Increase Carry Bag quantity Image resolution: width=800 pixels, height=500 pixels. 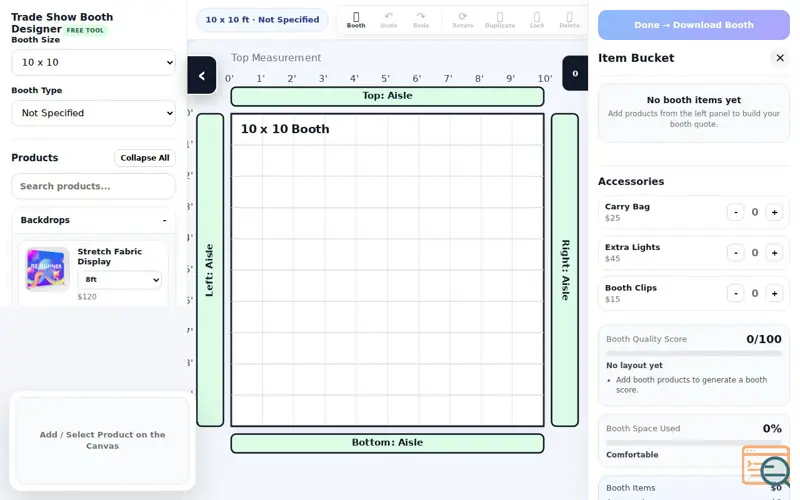774,212
